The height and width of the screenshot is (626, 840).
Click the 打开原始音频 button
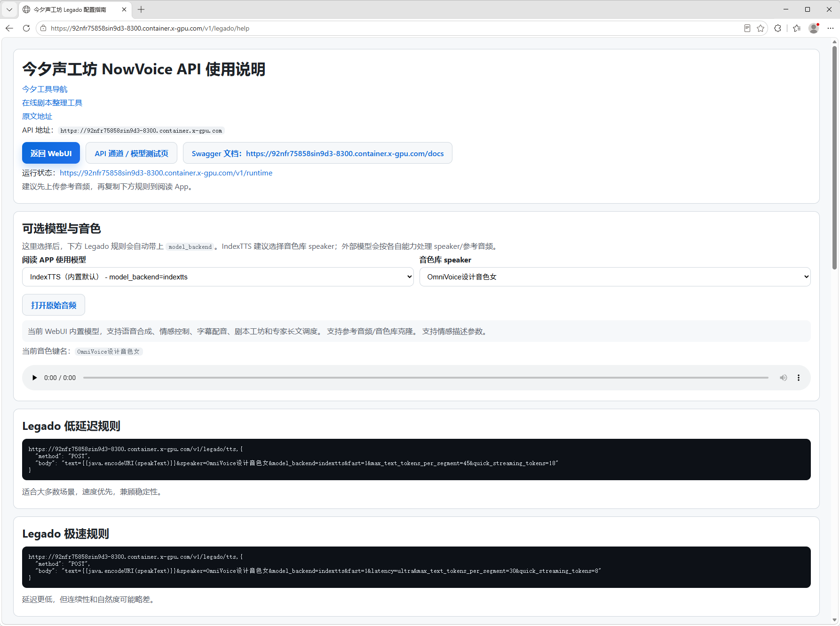point(54,305)
